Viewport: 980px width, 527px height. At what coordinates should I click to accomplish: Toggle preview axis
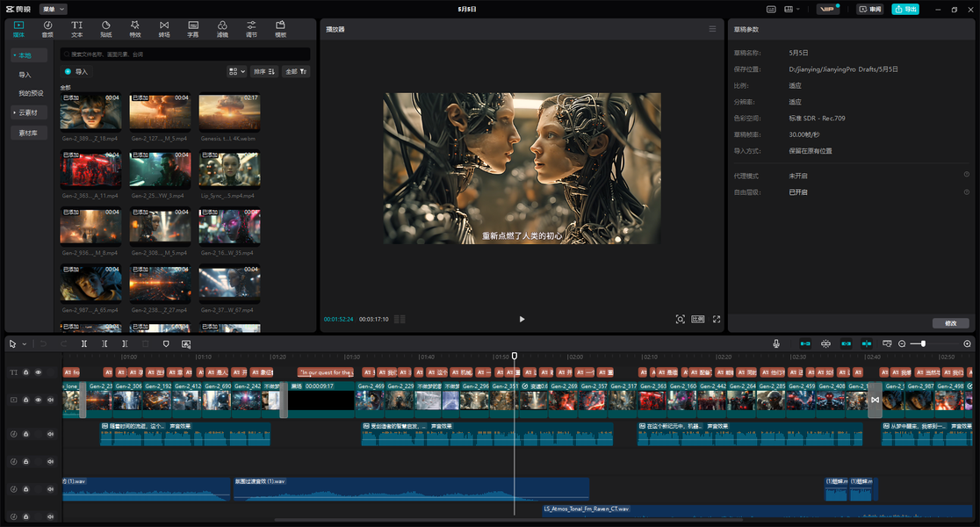[x=866, y=343]
